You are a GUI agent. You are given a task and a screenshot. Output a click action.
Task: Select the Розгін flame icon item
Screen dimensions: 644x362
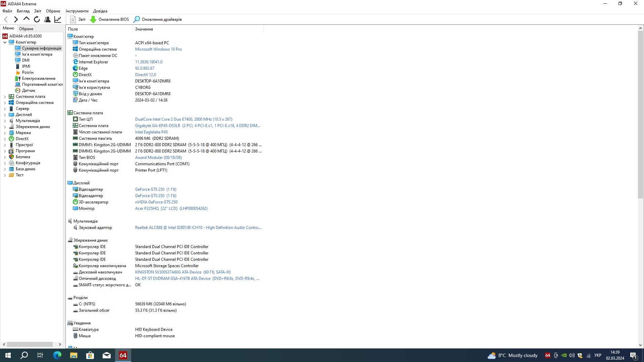(x=18, y=72)
